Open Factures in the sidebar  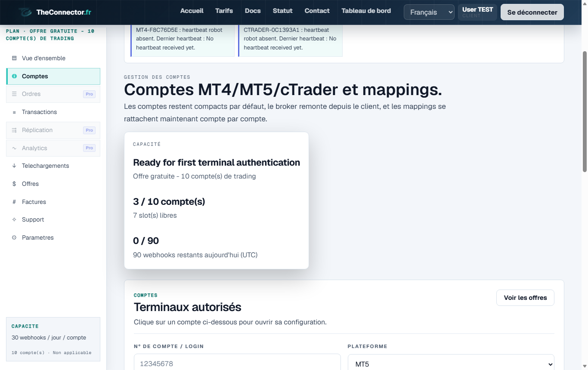click(x=53, y=202)
